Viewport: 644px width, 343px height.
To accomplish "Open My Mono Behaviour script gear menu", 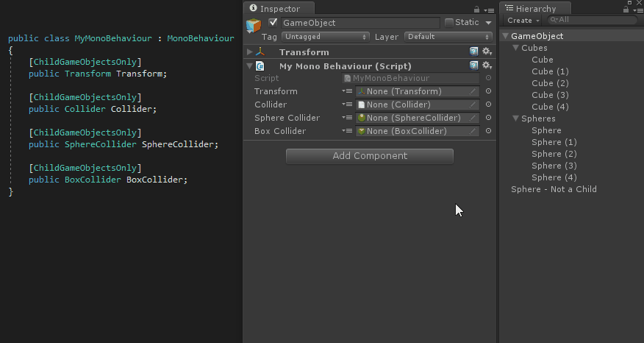I will coord(487,66).
